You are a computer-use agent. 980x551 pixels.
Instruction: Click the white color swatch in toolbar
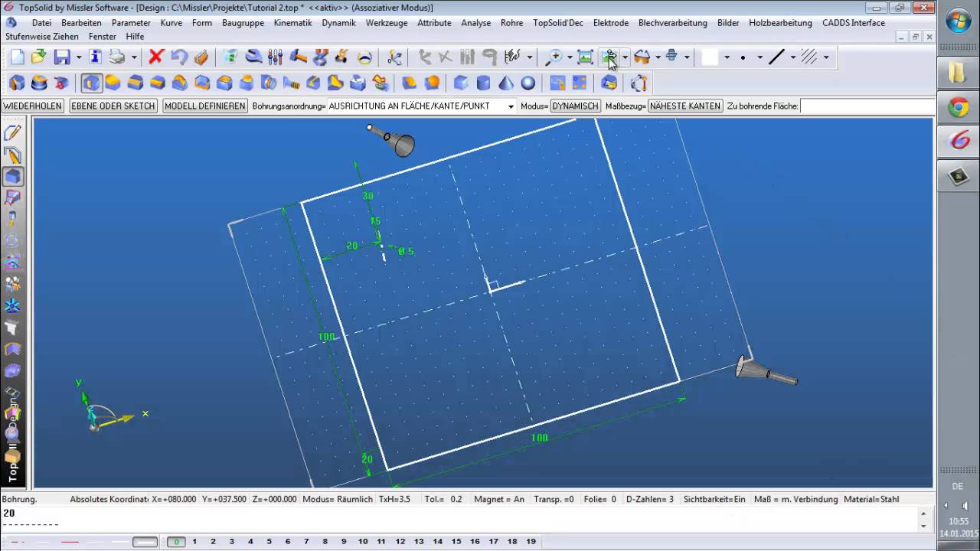710,57
